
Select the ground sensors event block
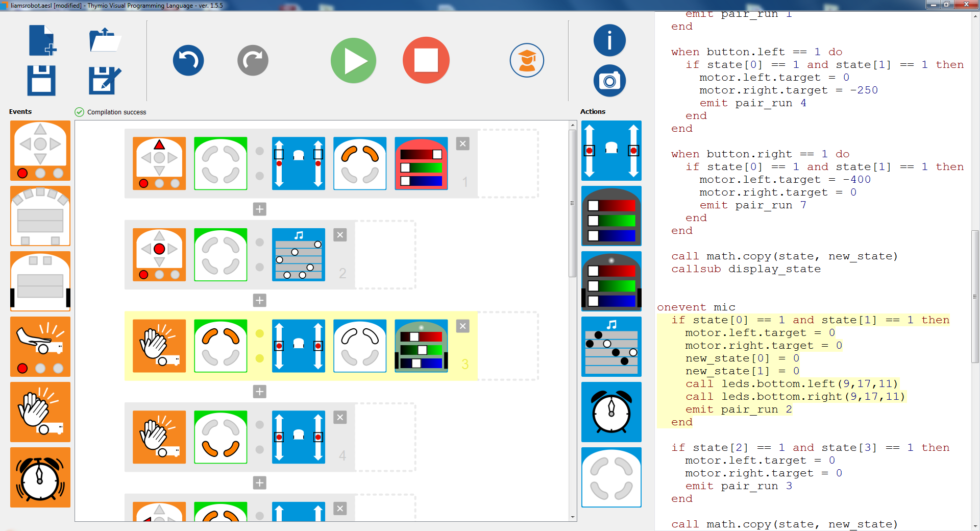(x=40, y=281)
